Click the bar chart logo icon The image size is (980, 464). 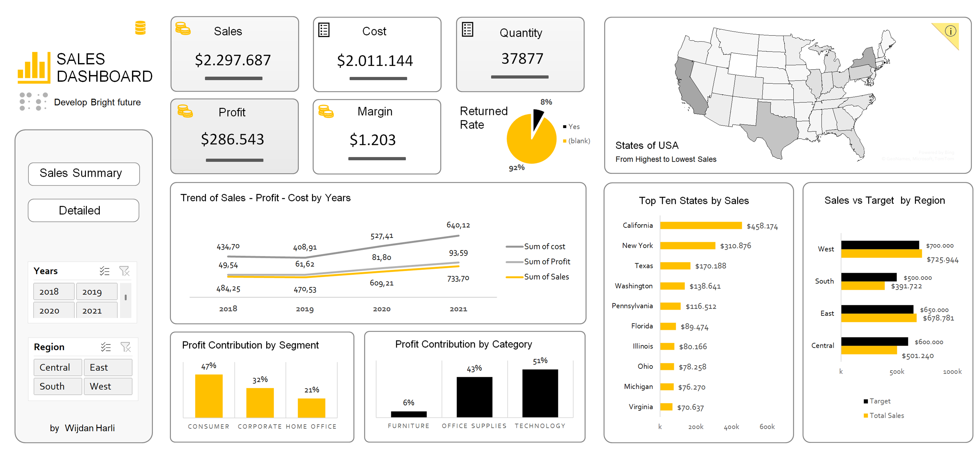34,68
